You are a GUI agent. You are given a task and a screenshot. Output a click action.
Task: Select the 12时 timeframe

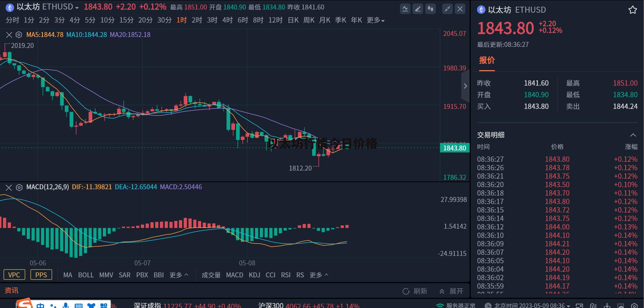click(275, 20)
